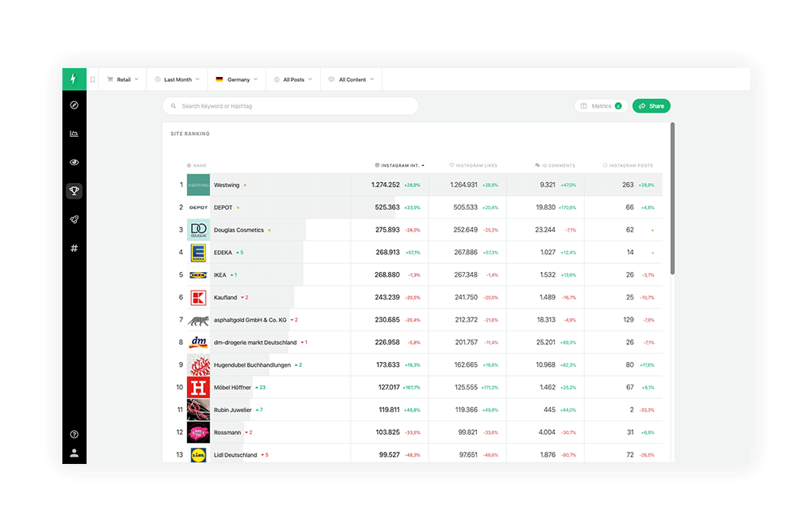The image size is (810, 532).
Task: Select the trophy ranking icon in sidebar
Action: (x=74, y=191)
